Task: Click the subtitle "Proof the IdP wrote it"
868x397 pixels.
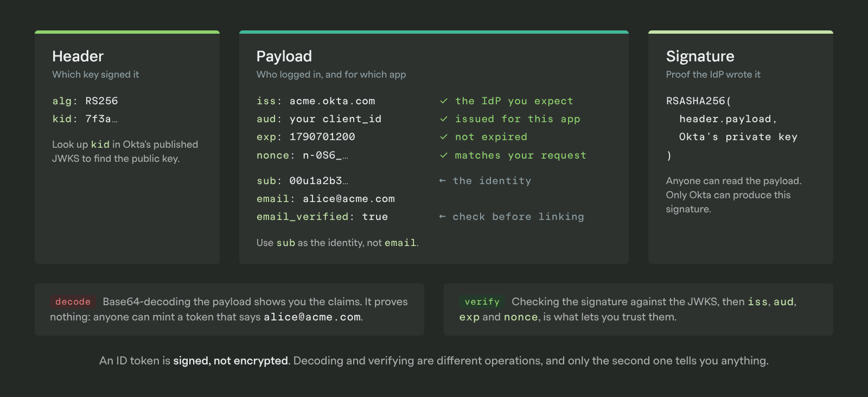Action: pyautogui.click(x=713, y=74)
